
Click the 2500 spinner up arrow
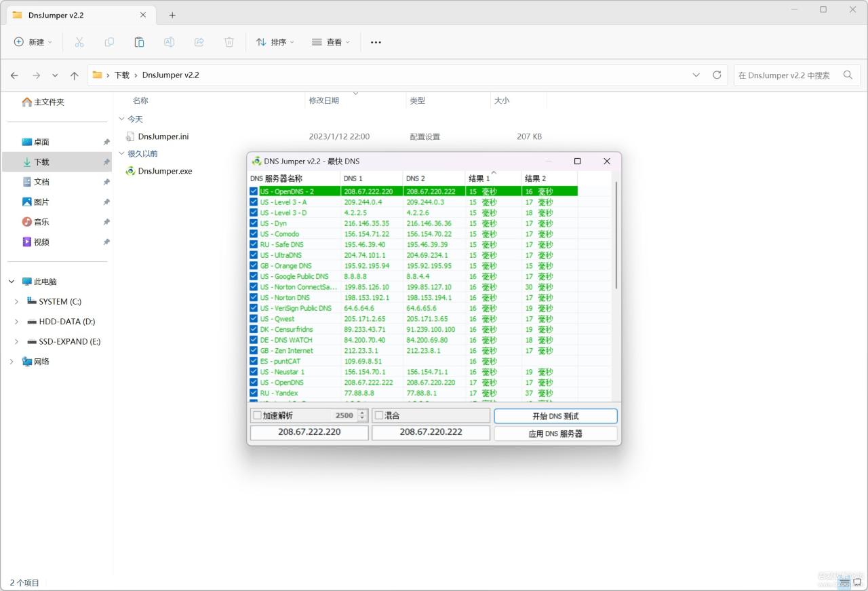click(x=361, y=413)
